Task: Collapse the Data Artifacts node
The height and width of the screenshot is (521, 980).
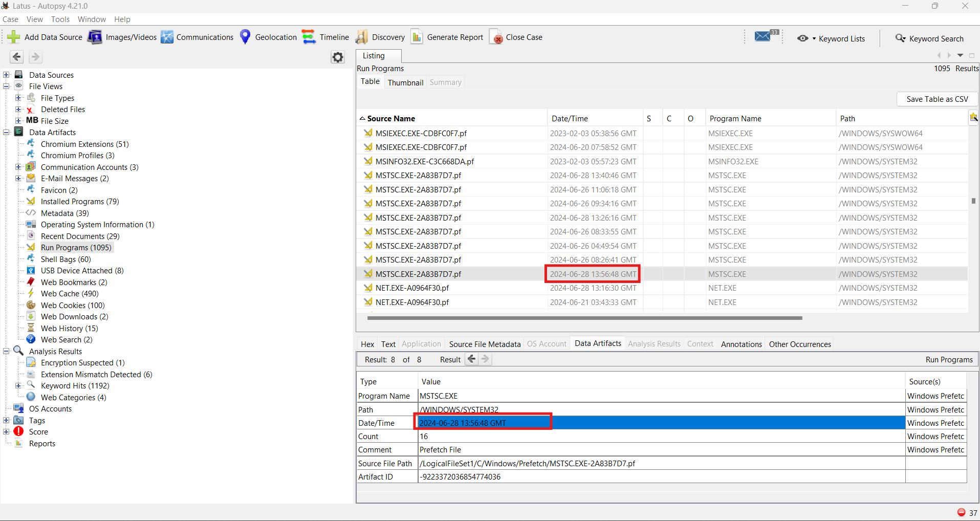Action: pos(6,132)
